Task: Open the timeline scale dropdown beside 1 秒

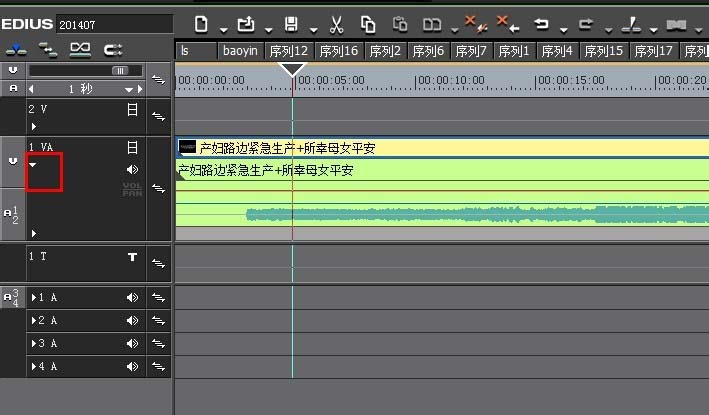Action: (129, 90)
